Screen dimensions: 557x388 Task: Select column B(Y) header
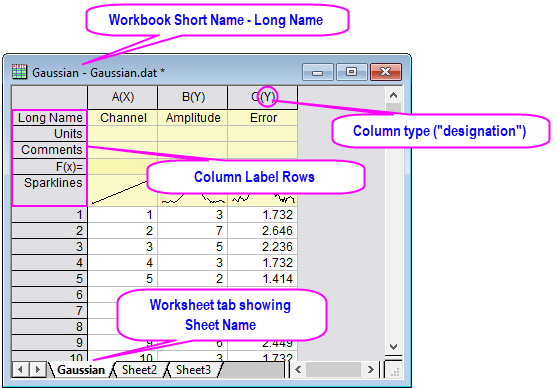(193, 97)
